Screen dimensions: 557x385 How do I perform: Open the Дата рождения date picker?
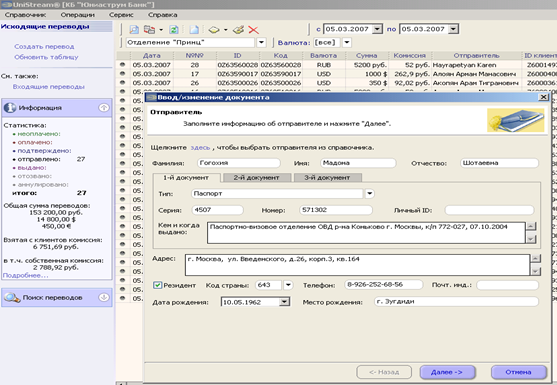[284, 302]
